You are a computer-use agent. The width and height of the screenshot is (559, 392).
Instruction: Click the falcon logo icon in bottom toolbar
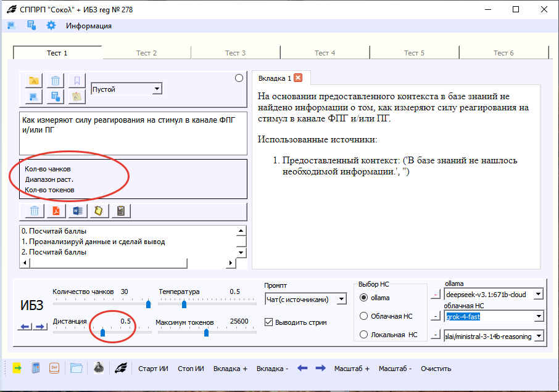[x=122, y=369]
